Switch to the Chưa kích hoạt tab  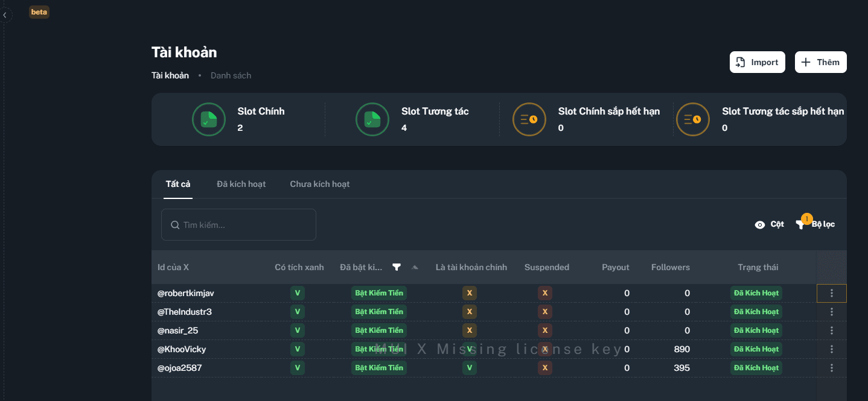pyautogui.click(x=319, y=184)
